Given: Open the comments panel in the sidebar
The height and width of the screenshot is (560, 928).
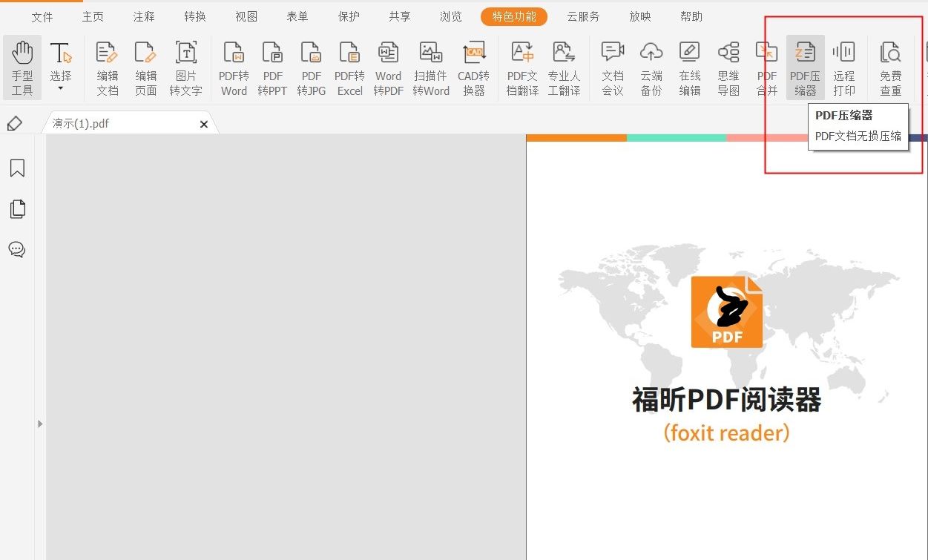Looking at the screenshot, I should (x=17, y=249).
